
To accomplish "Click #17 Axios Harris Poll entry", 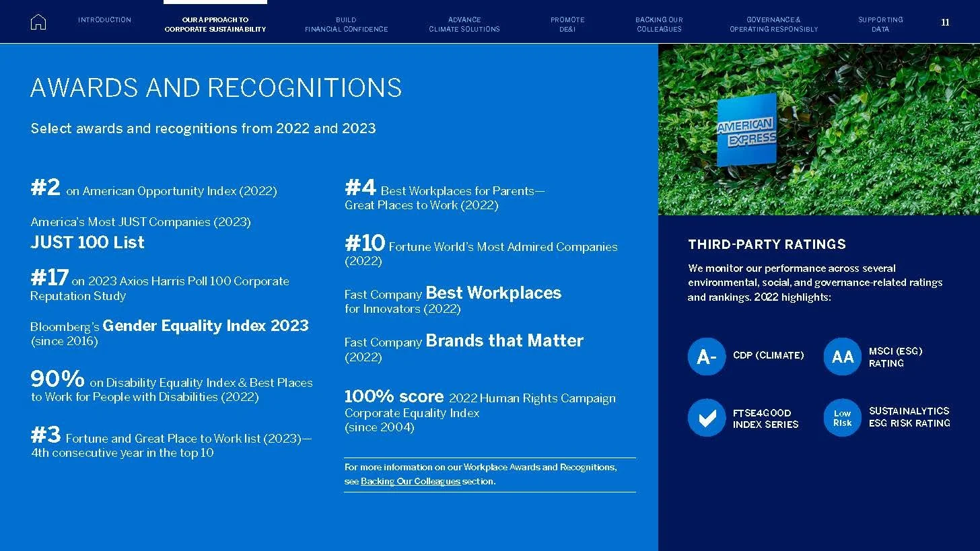I will [160, 285].
